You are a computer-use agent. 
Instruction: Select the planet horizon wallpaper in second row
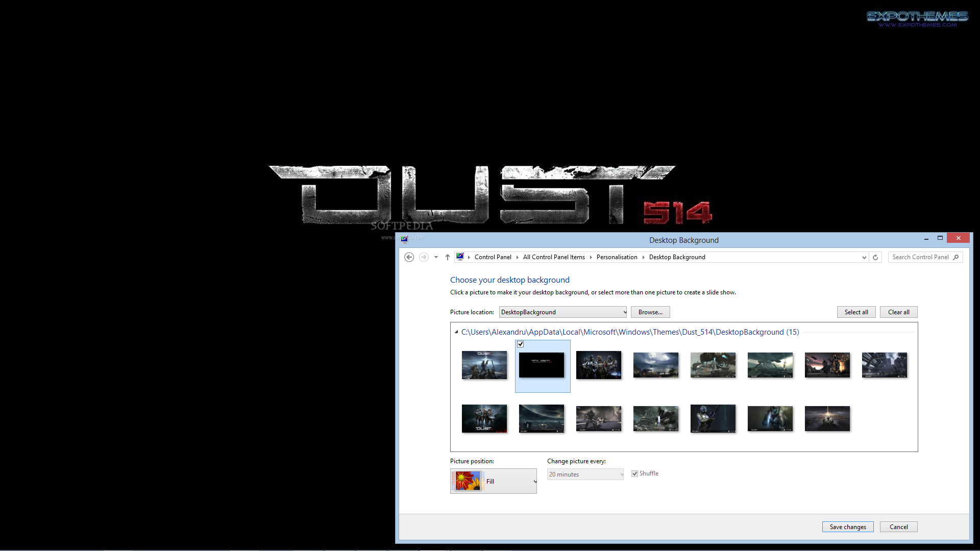click(x=542, y=419)
